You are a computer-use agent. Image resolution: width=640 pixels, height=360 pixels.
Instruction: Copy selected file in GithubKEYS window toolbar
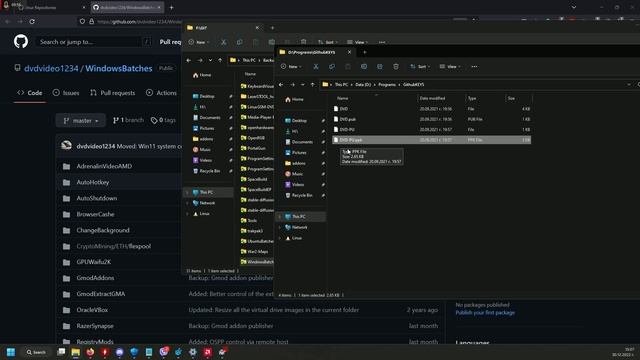332,67
